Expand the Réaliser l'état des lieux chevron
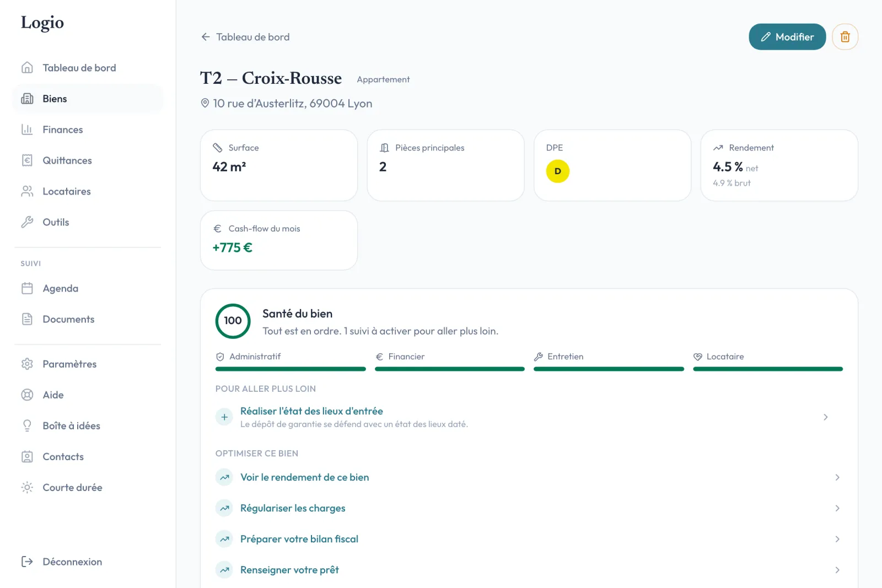 pos(825,417)
